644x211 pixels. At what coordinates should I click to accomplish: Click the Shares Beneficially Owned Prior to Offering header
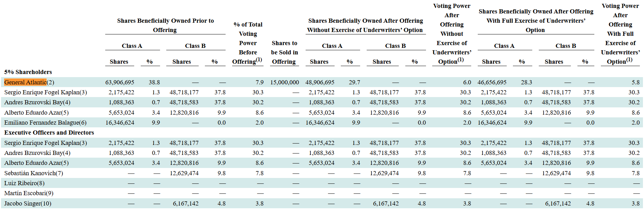pos(165,25)
